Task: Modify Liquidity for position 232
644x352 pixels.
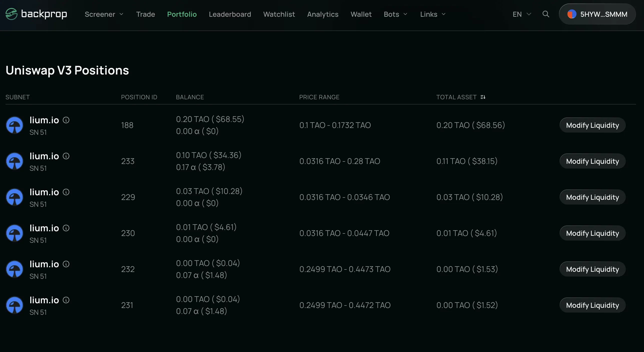Action: pyautogui.click(x=592, y=269)
